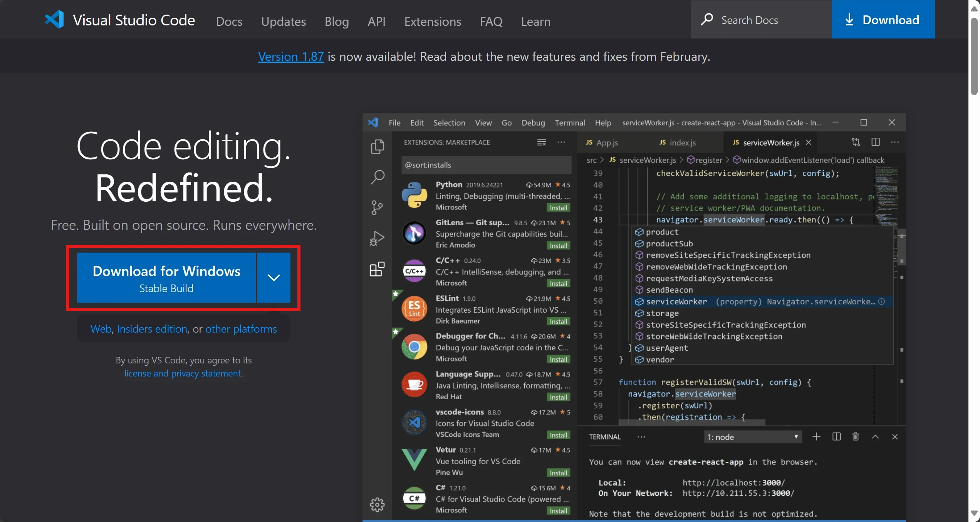The height and width of the screenshot is (522, 980).
Task: Click the Language Support Java icon
Action: pos(414,385)
